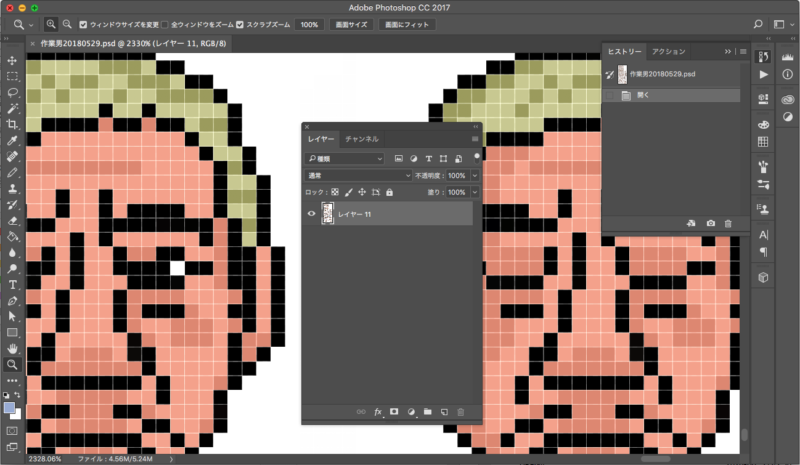Click the add layer mask icon

394,411
